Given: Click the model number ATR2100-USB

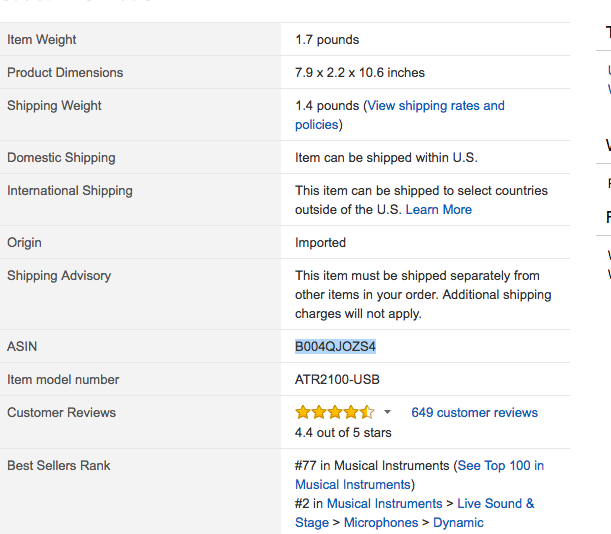Looking at the screenshot, I should [337, 379].
